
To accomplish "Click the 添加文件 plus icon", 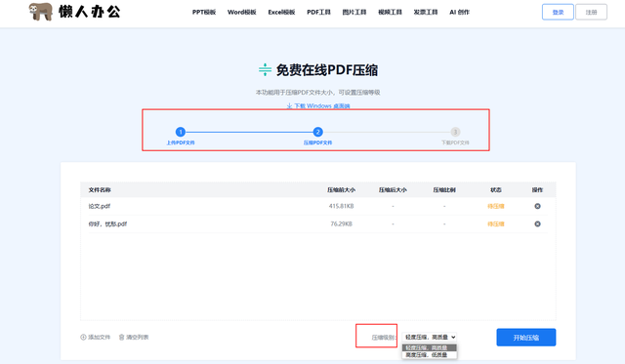I will tap(83, 337).
